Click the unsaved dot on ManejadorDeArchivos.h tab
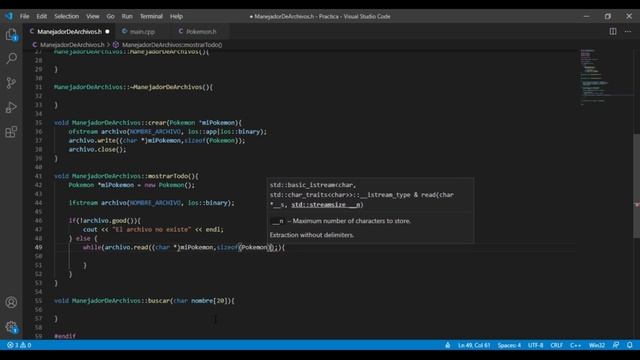This screenshot has height=360, width=640. click(x=107, y=31)
